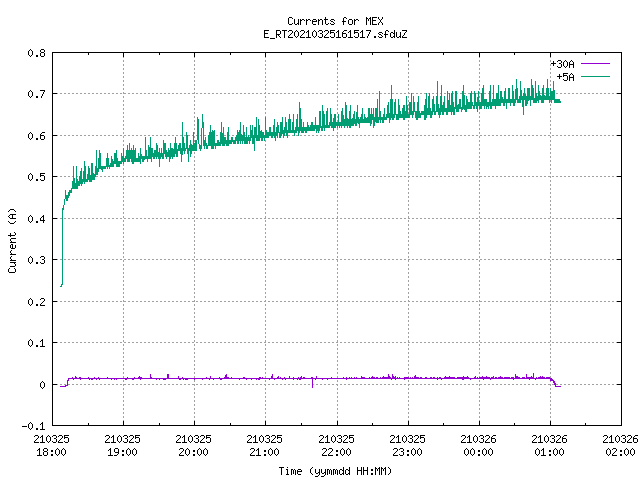Click the x-axis tick 210325 20:00
This screenshot has height=480, width=640.
pyautogui.click(x=193, y=445)
